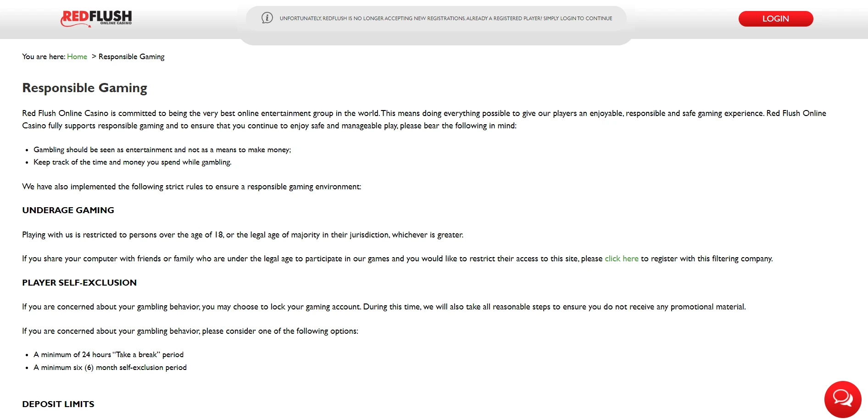Open the live chat bubble icon

point(843,399)
